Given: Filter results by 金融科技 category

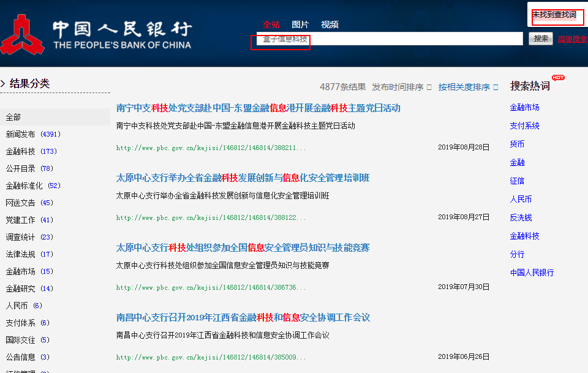Looking at the screenshot, I should pyautogui.click(x=20, y=151).
